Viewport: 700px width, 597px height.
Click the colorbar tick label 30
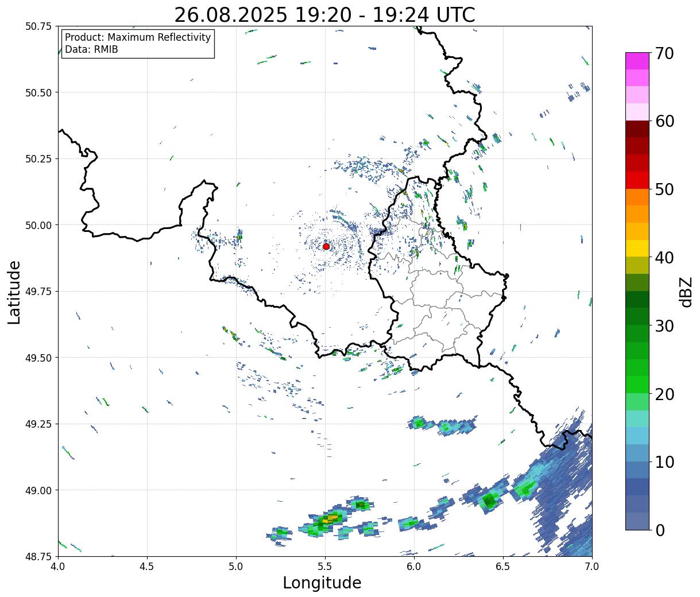click(664, 325)
